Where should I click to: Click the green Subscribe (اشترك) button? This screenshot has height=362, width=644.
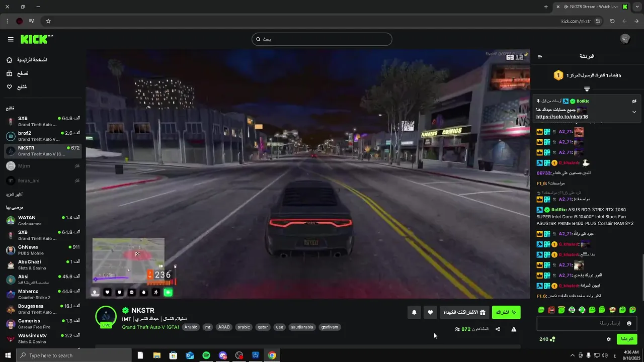click(x=506, y=312)
